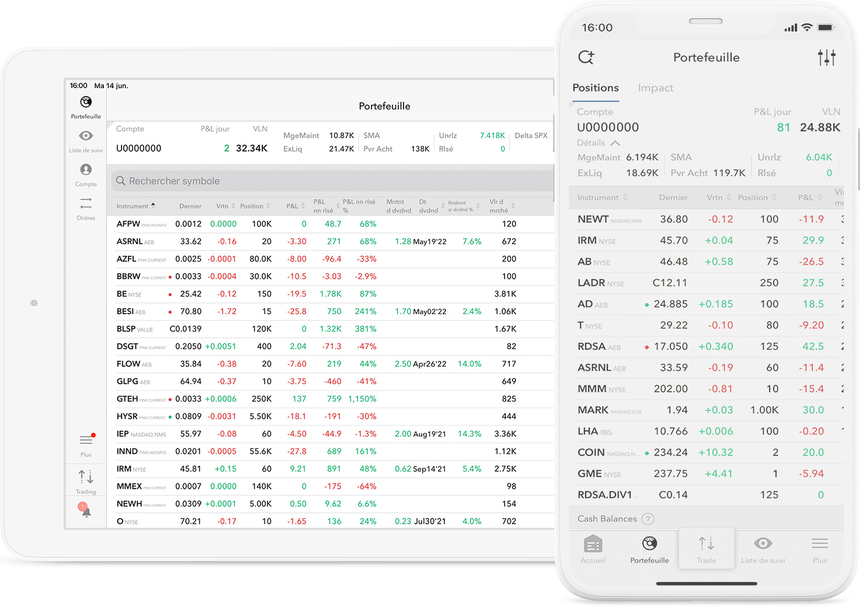The height and width of the screenshot is (616, 866).
Task: Click Rechercher symbole search field
Action: tap(333, 181)
